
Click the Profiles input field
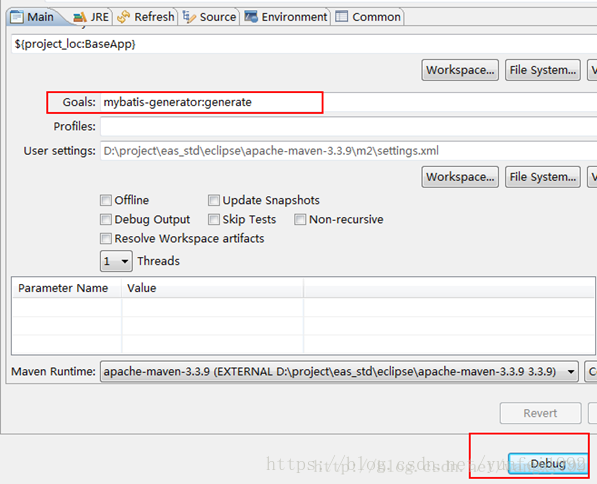point(348,126)
